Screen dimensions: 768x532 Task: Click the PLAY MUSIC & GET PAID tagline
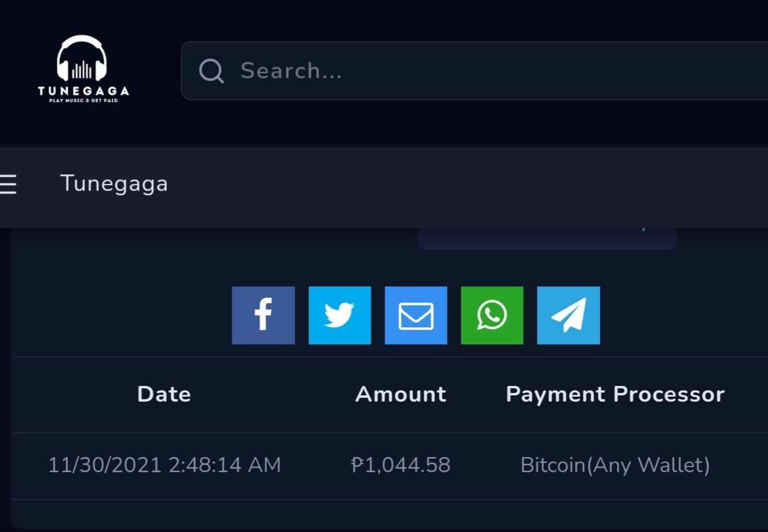pyautogui.click(x=83, y=101)
